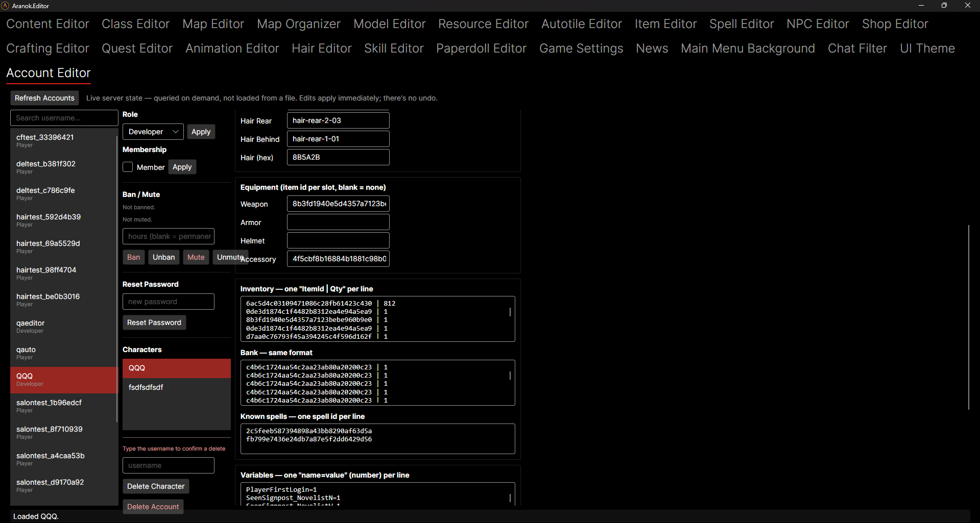The height and width of the screenshot is (523, 980).
Task: Click the Delete Account button
Action: click(x=153, y=507)
